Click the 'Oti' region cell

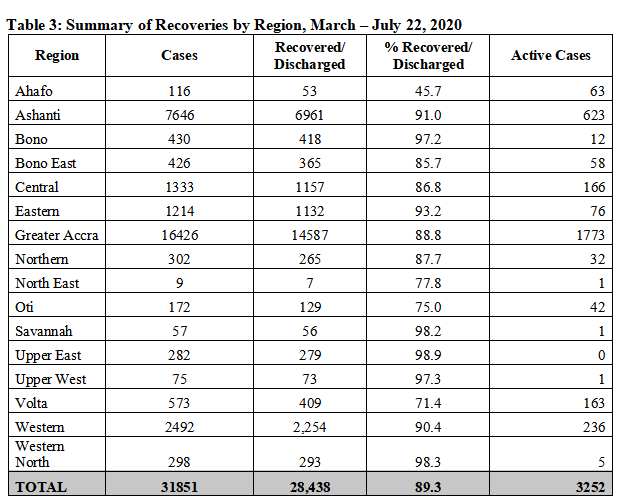click(25, 307)
